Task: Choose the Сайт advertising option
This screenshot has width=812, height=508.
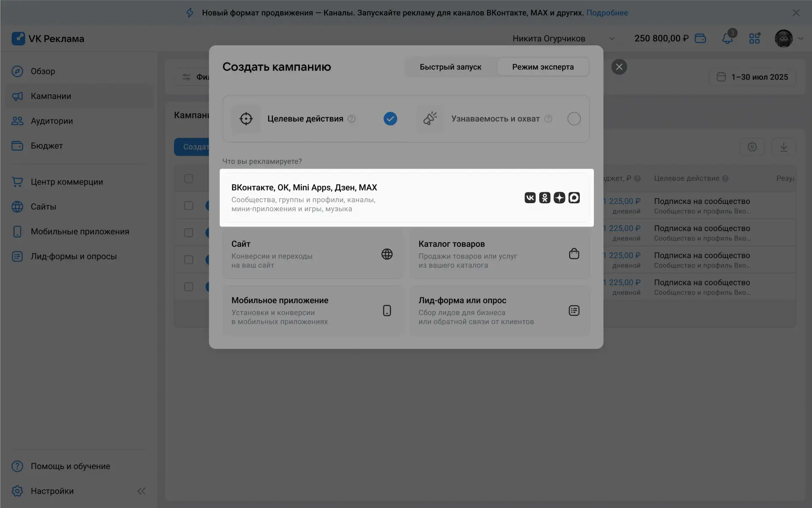Action: tap(313, 254)
